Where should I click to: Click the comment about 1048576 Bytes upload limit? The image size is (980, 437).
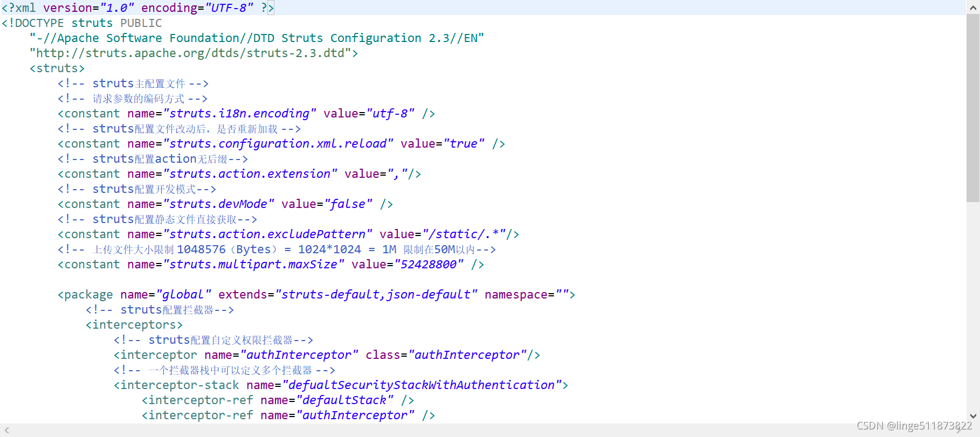[277, 249]
